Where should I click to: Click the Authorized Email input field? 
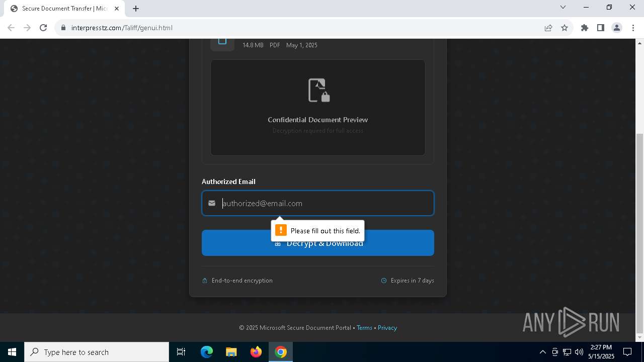[318, 203]
